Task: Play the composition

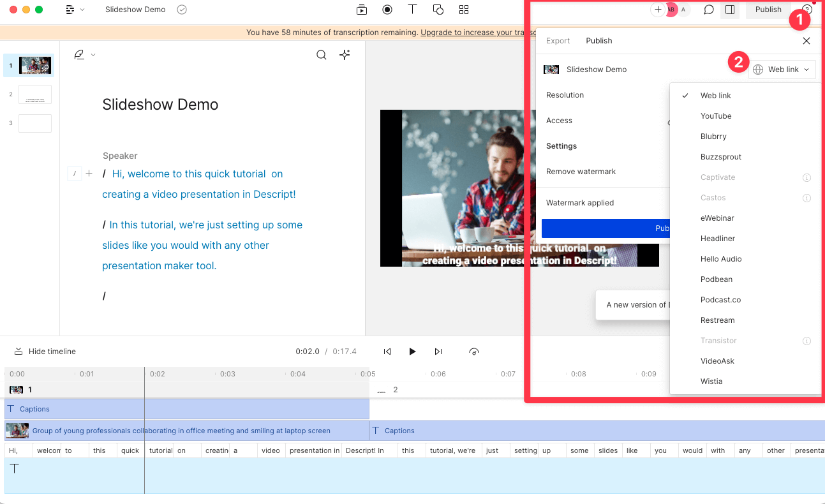Action: tap(413, 352)
